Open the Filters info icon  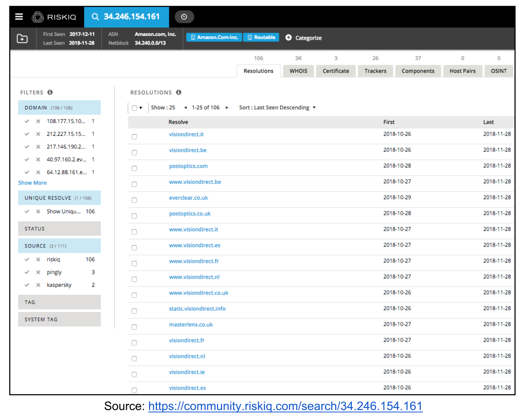[50, 92]
